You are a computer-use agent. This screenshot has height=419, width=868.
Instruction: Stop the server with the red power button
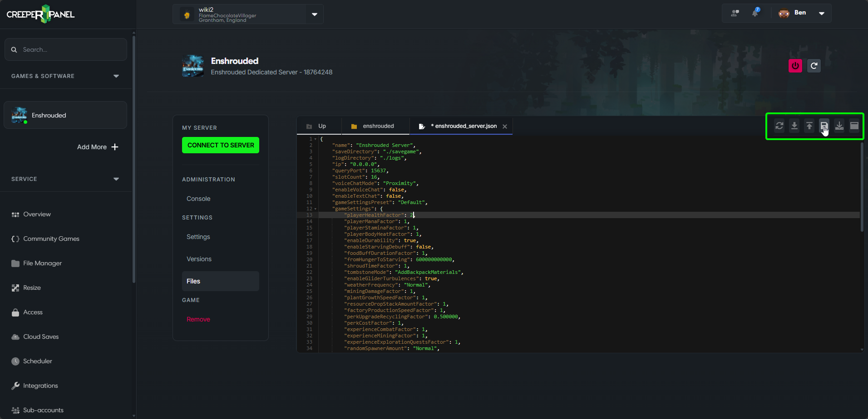pos(795,66)
